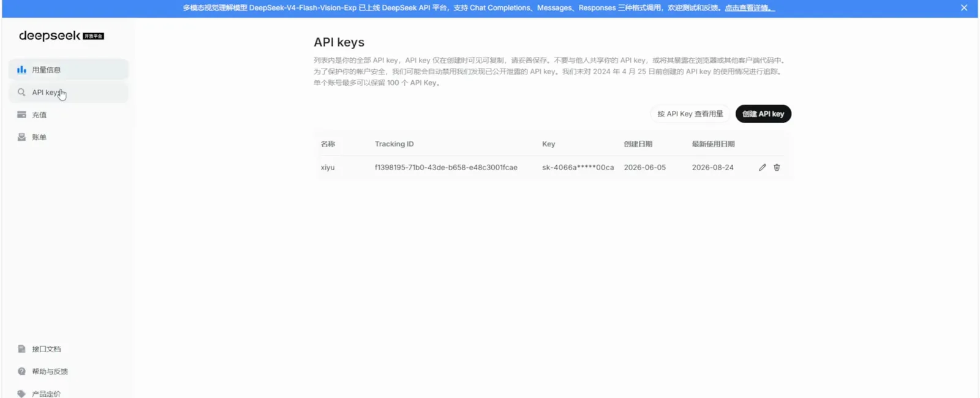Click the API keys magnifier icon

[21, 92]
